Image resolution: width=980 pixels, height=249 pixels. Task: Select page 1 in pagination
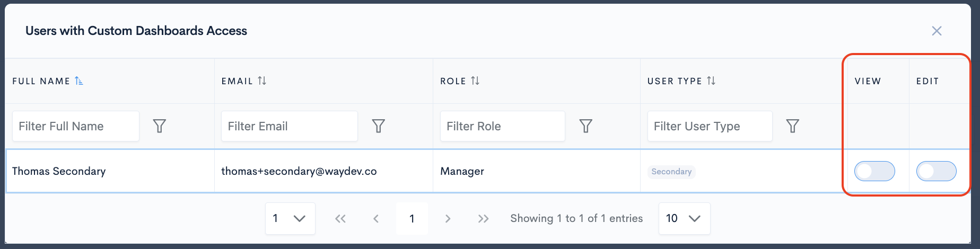(412, 219)
